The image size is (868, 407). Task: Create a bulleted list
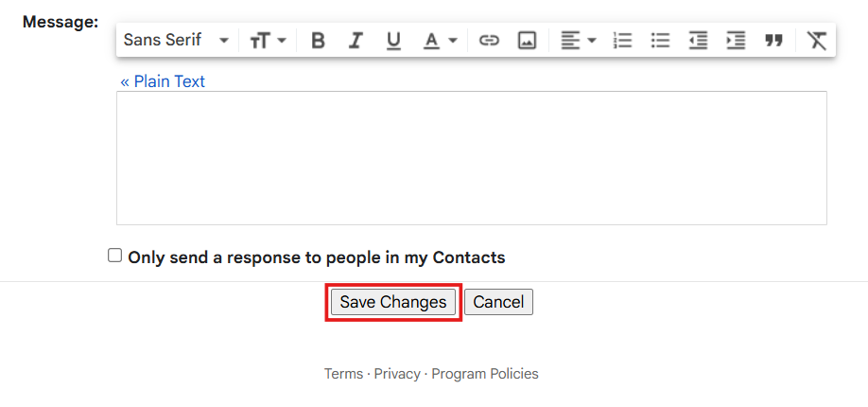click(x=660, y=41)
